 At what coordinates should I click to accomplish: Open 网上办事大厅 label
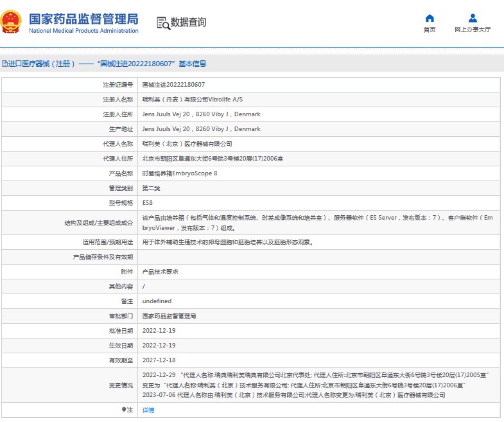point(473,30)
